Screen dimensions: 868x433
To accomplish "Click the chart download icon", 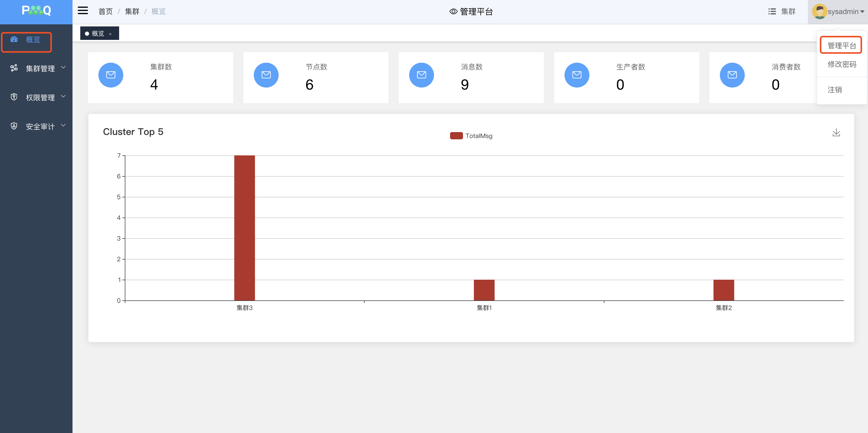I will pos(836,132).
